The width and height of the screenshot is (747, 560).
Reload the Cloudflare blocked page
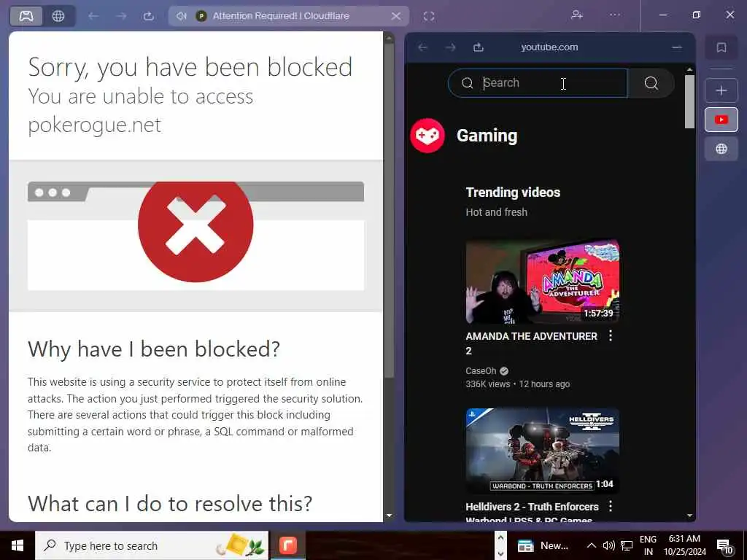pyautogui.click(x=149, y=16)
